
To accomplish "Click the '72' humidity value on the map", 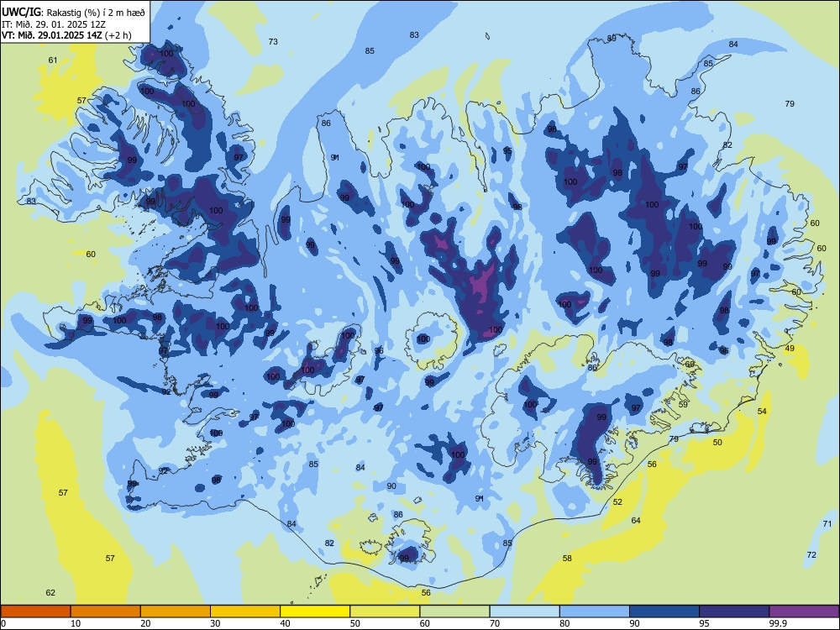I will coord(811,554).
